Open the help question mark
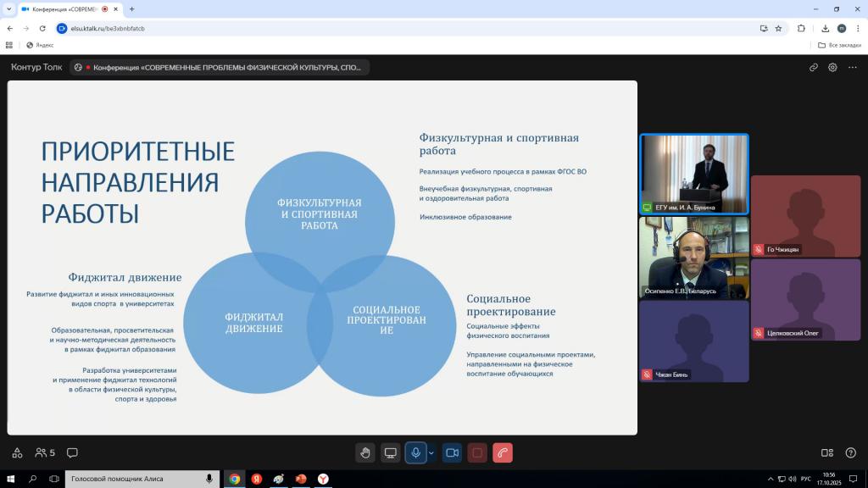Viewport: 868px width, 488px height. pyautogui.click(x=850, y=452)
